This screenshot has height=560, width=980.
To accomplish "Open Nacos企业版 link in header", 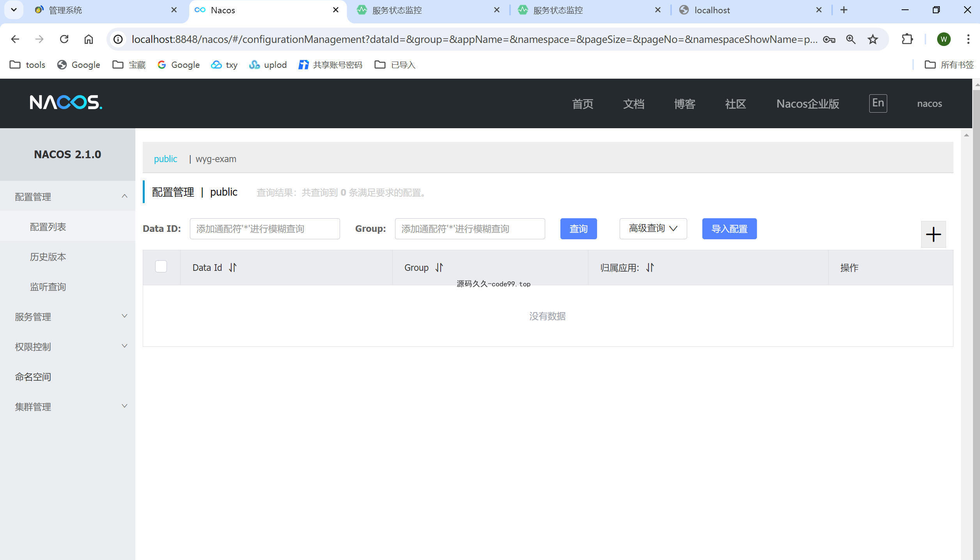I will [x=808, y=104].
